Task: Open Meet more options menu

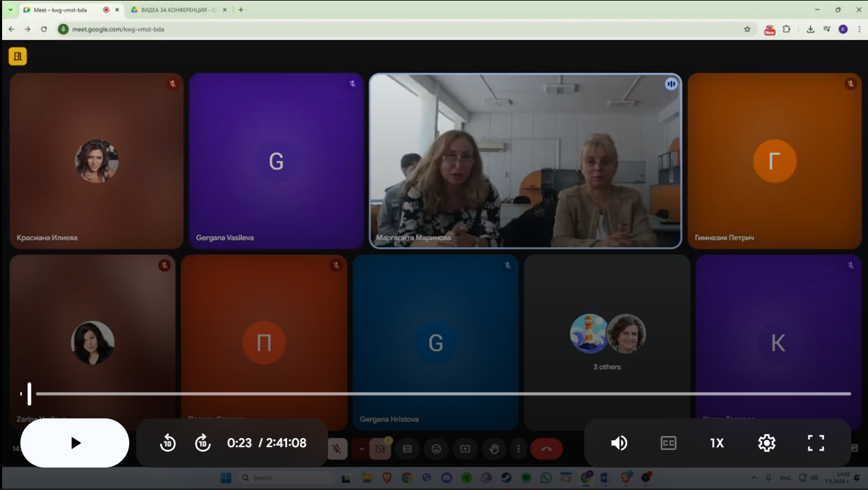Action: 518,449
